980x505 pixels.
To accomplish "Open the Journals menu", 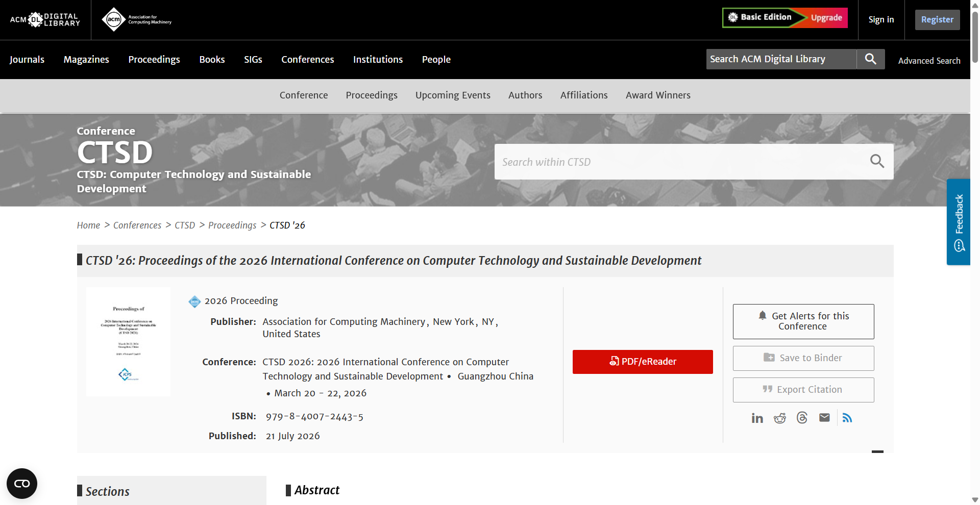I will [x=27, y=60].
